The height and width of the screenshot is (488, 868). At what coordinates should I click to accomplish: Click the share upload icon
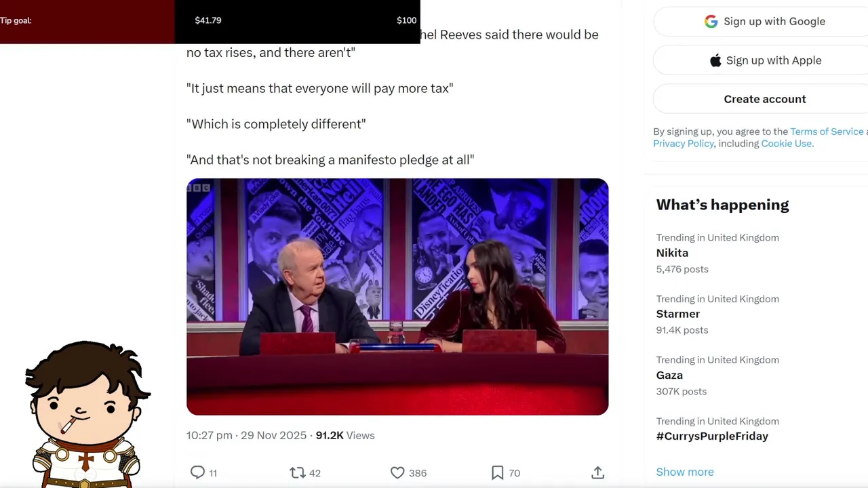coord(597,472)
